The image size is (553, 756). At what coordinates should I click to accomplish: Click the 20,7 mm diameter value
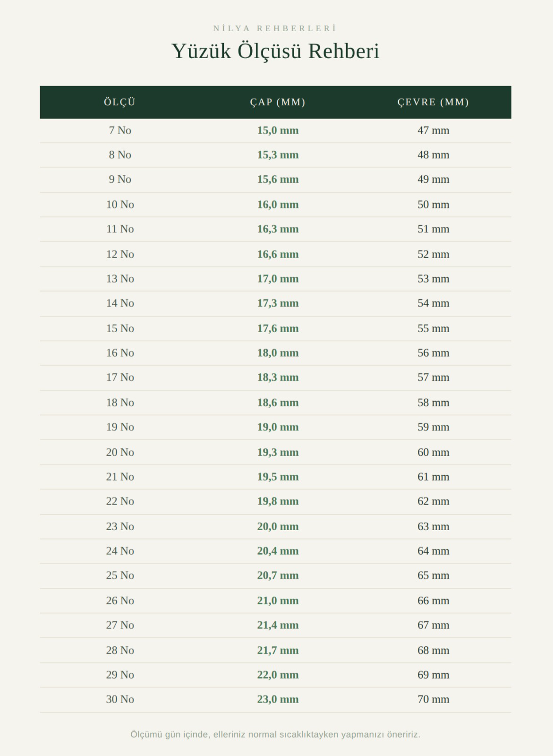278,576
